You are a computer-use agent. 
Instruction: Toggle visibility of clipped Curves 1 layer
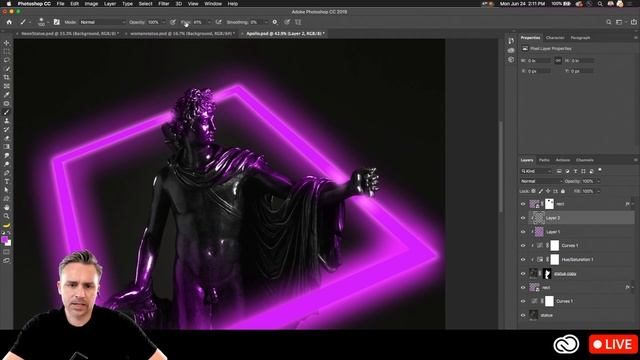523,246
